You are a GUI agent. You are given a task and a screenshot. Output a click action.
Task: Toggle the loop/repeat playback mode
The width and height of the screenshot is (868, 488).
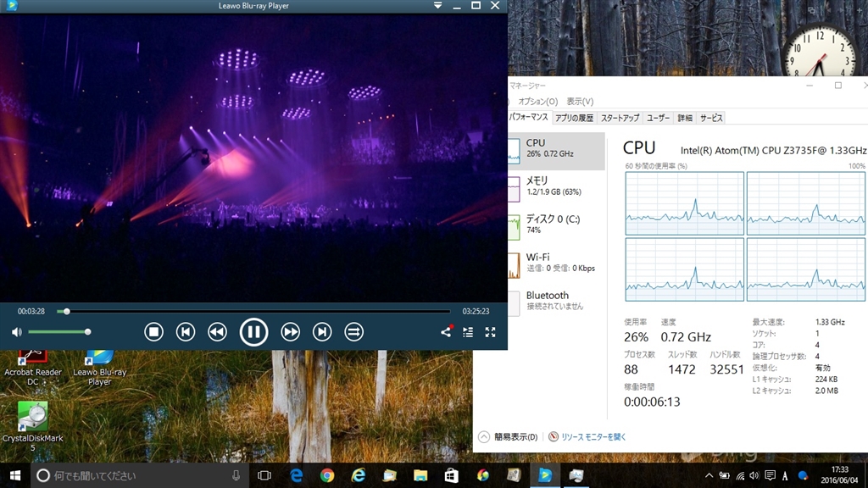354,332
